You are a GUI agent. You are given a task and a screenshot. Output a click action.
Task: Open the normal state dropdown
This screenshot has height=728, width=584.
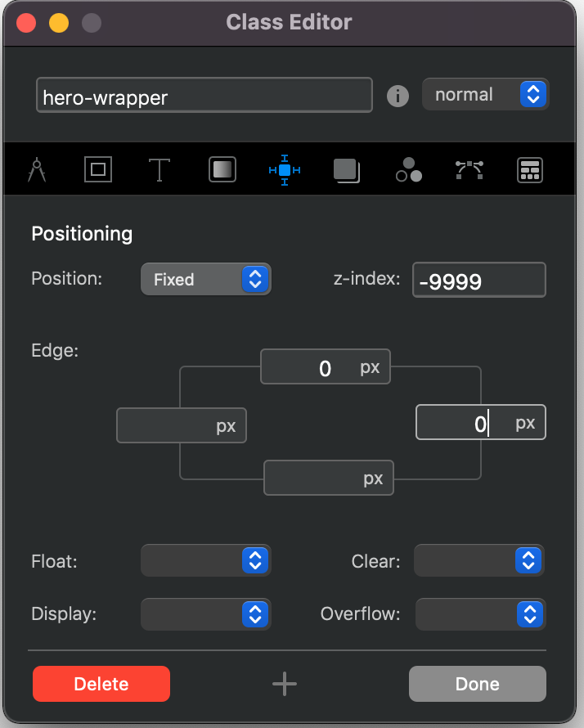(485, 95)
